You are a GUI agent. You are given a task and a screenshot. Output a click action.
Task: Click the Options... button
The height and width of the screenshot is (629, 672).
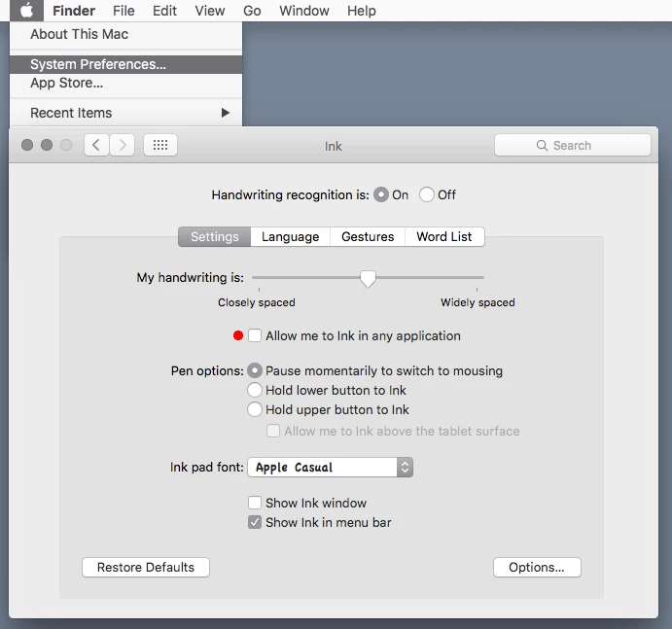(537, 568)
